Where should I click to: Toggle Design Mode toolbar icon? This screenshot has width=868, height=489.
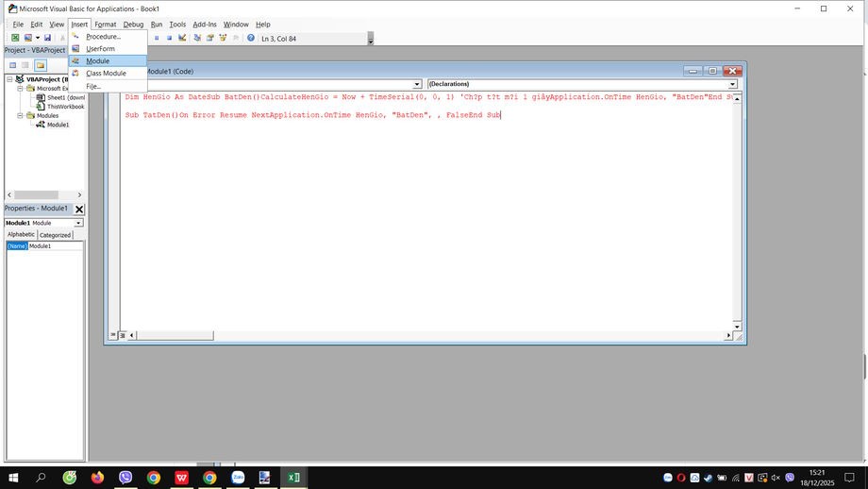coord(181,38)
